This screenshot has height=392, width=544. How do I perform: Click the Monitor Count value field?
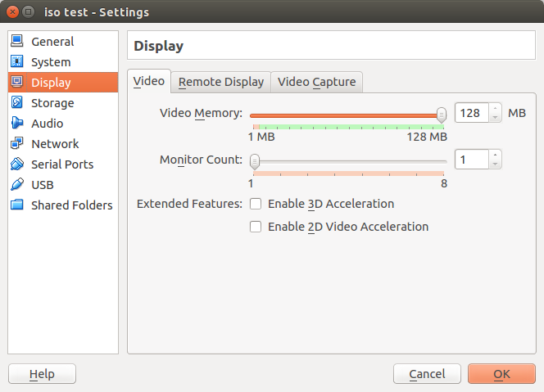[x=472, y=160]
